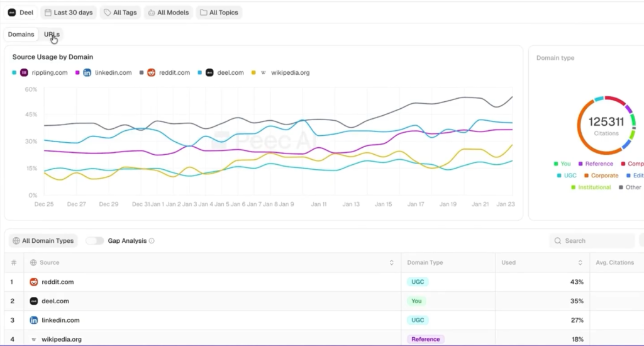Switch to the Domains tab
Image resolution: width=644 pixels, height=346 pixels.
21,35
